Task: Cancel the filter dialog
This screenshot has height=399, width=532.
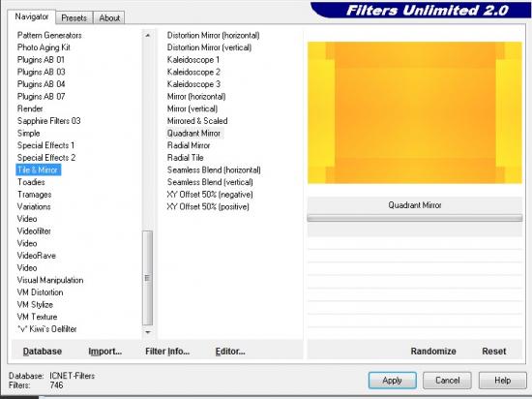Action: click(447, 381)
